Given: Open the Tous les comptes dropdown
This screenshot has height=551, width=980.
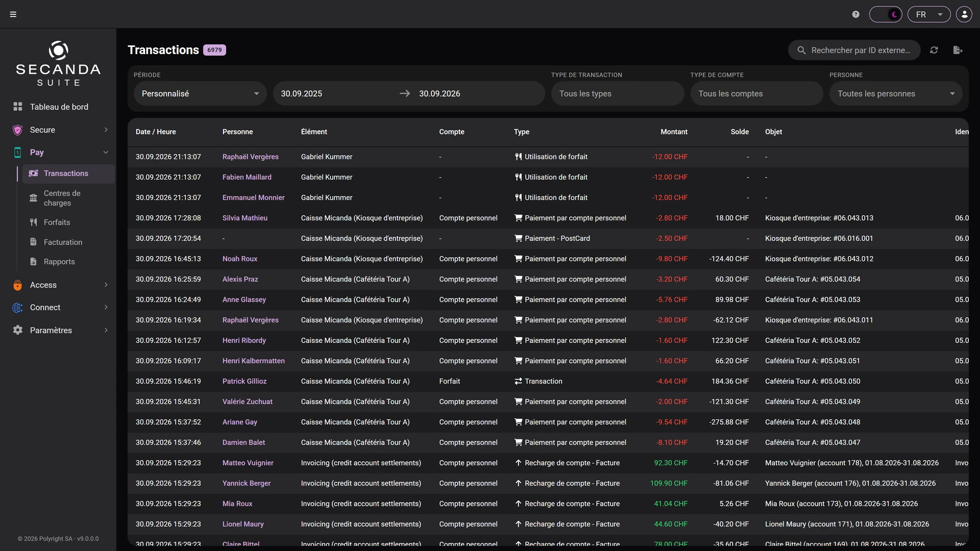Looking at the screenshot, I should [757, 93].
